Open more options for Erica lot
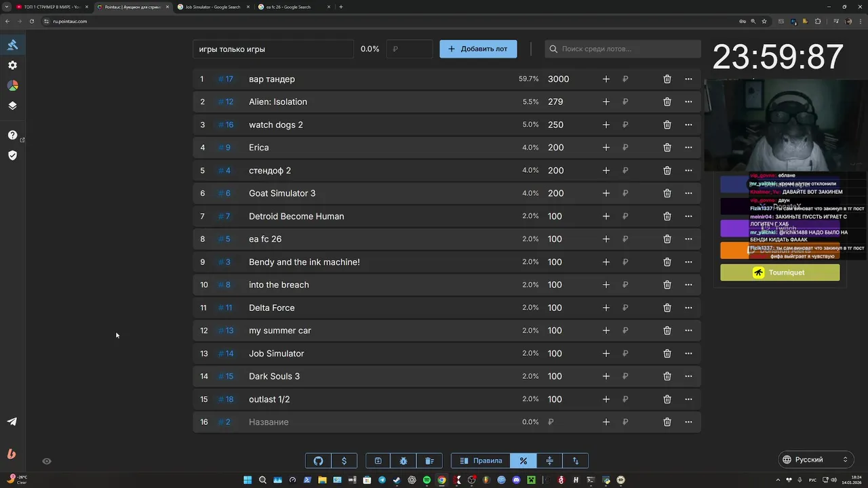The height and width of the screenshot is (488, 868). [x=688, y=148]
